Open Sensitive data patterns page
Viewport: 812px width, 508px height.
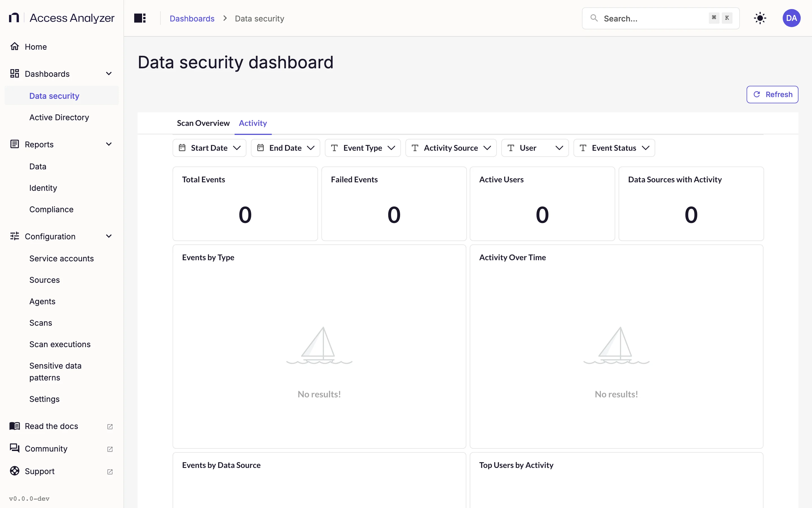point(62,372)
